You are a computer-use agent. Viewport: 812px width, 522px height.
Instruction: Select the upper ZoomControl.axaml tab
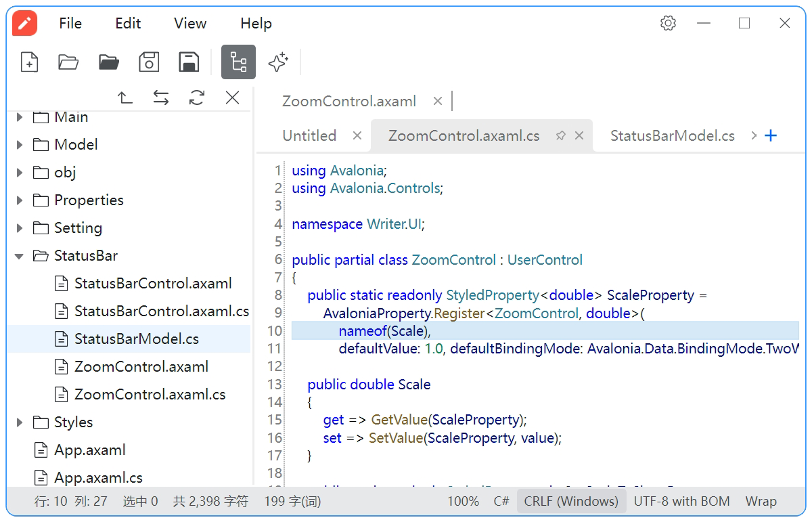coord(349,101)
